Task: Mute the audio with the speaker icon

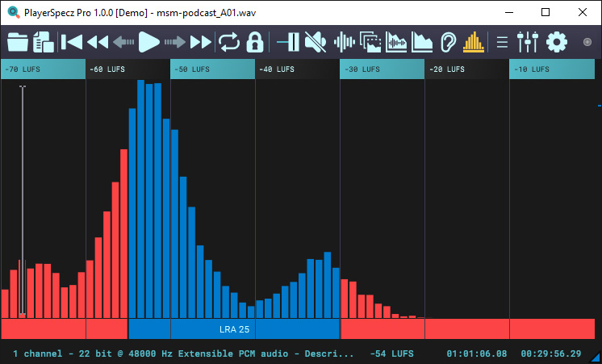Action: tap(316, 42)
